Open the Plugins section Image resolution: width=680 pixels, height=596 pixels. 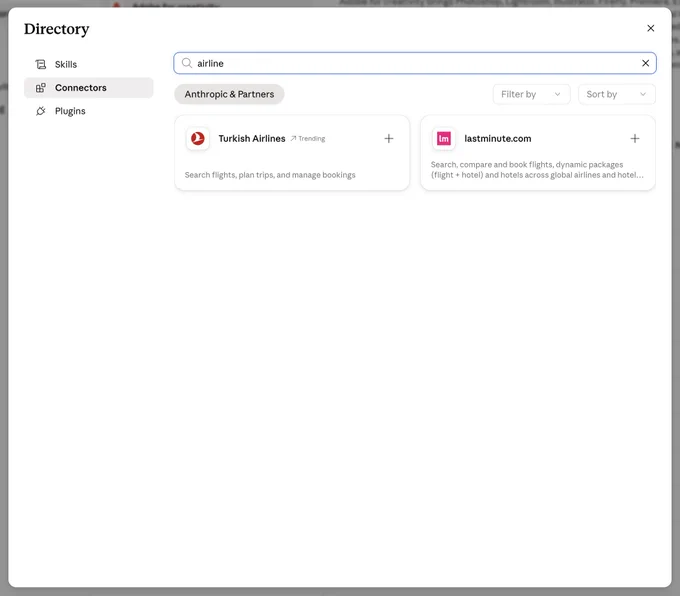[88, 111]
